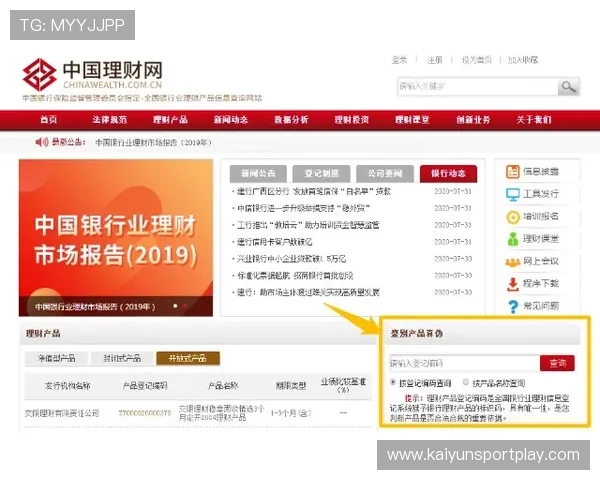The image size is (600, 480).
Task: Select the 按登记编码查询 radio button
Action: tap(393, 382)
